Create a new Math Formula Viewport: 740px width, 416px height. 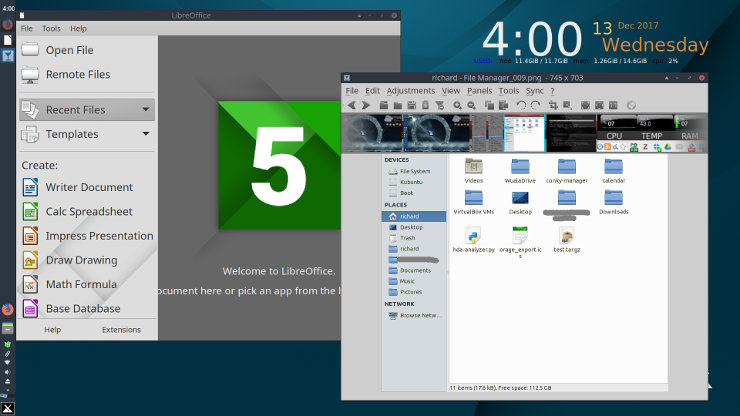click(x=69, y=284)
